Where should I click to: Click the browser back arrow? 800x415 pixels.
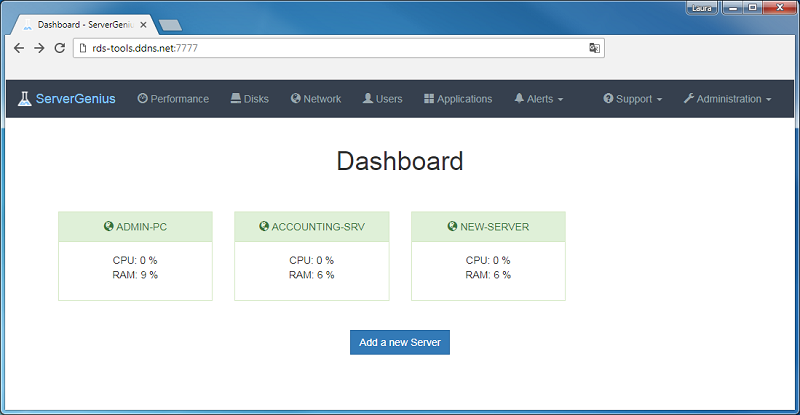click(x=18, y=48)
